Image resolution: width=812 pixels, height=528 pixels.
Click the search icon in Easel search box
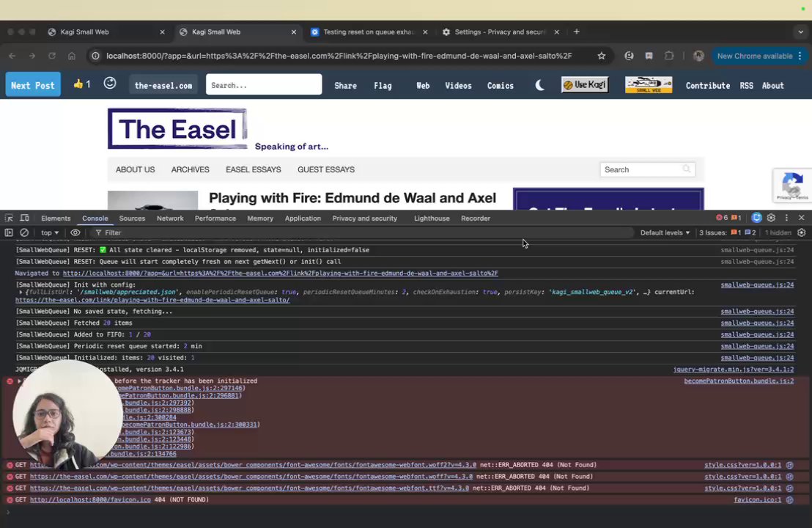(687, 169)
